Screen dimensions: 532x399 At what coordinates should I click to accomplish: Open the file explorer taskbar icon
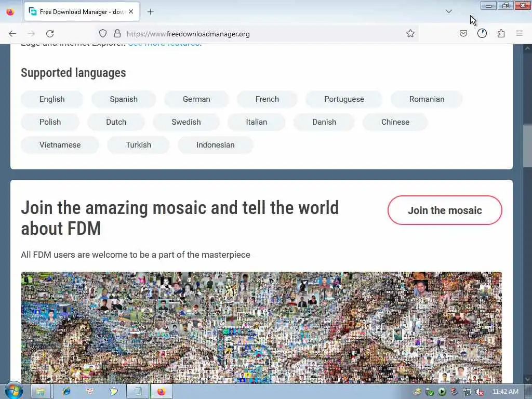point(41,392)
